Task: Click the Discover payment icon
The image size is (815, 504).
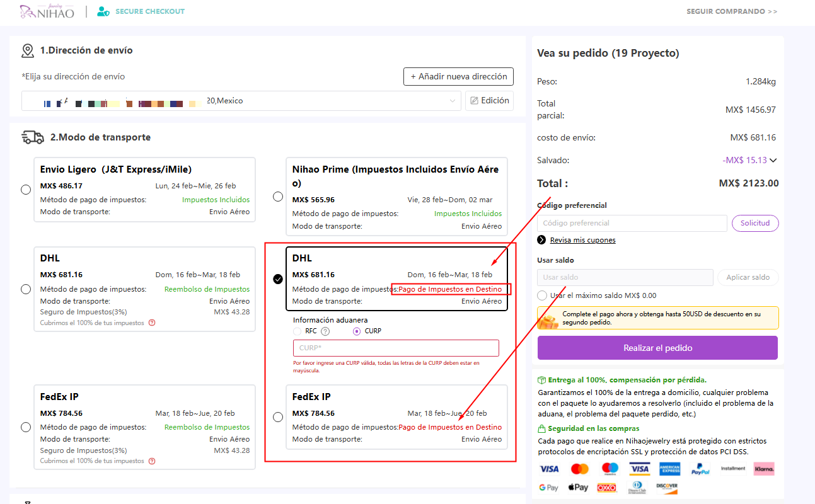Action: point(667,487)
